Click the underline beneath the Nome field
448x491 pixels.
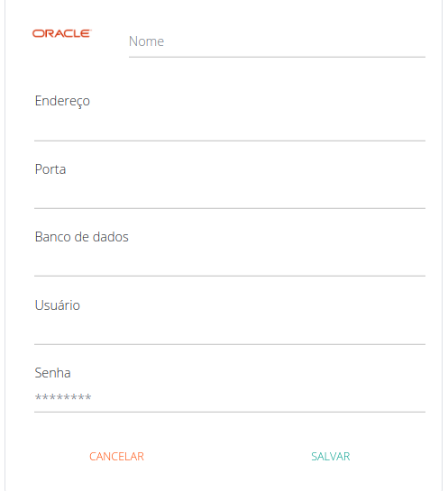[x=277, y=57]
